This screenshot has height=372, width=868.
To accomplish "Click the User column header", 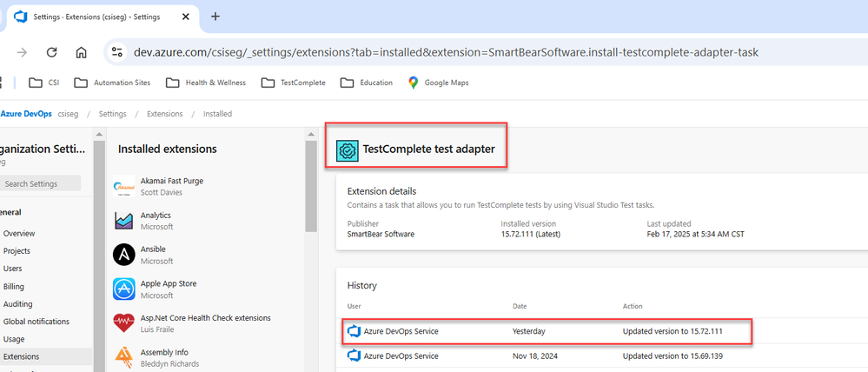I will (353, 306).
